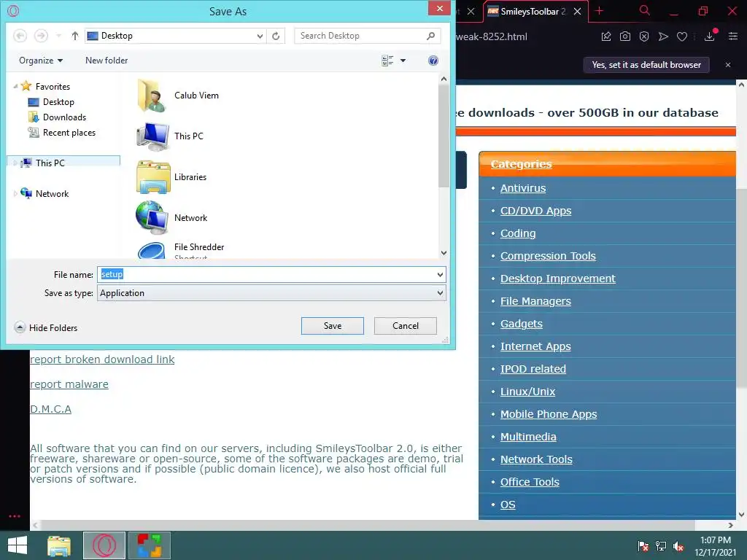The image size is (747, 560).
Task: Expand This PC tree node
Action: click(15, 163)
